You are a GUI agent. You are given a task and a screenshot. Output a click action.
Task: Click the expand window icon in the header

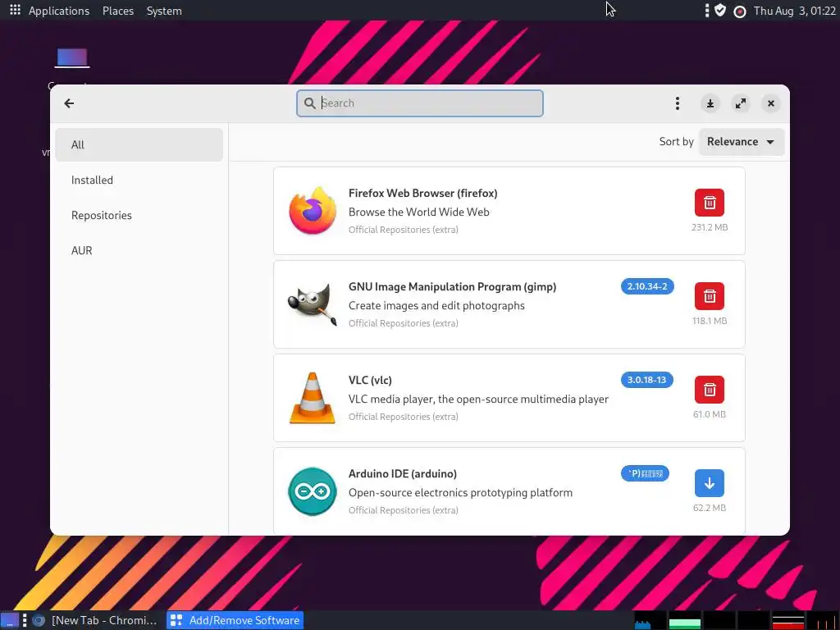click(x=741, y=103)
